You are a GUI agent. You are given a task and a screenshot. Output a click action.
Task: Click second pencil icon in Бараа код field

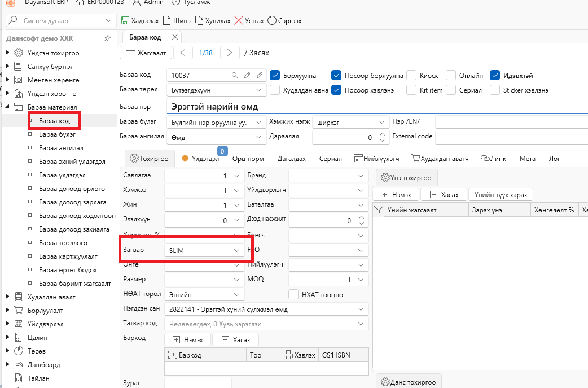pyautogui.click(x=260, y=75)
